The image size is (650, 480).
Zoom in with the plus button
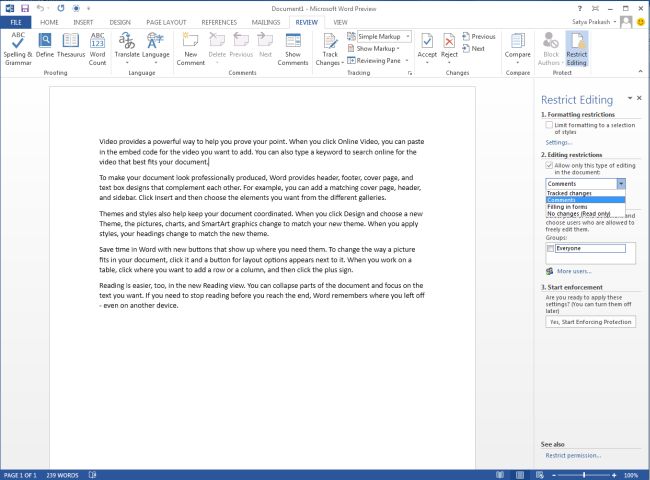614,475
